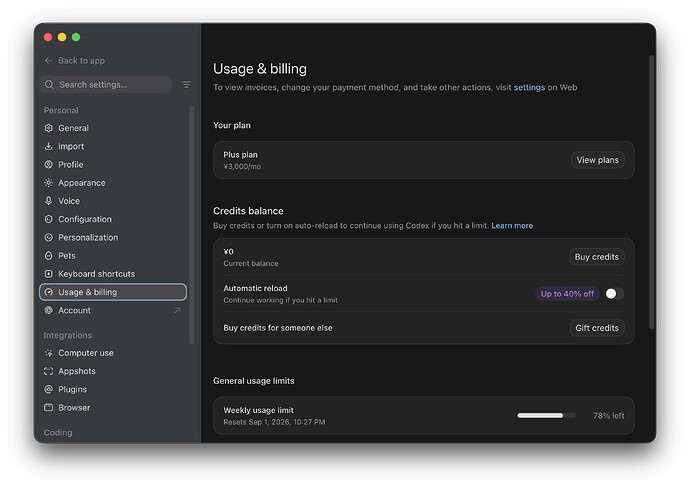Click the external link arrow beside Account
This screenshot has height=487, width=690.
point(177,310)
